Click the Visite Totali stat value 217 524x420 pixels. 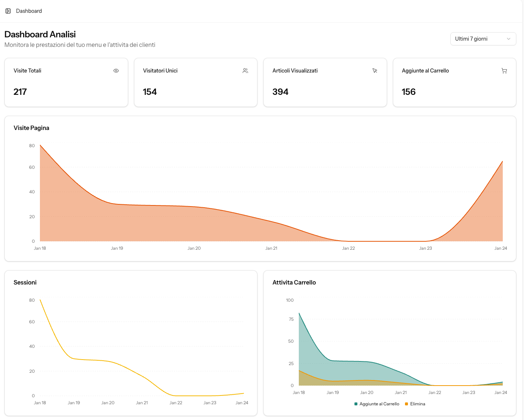[x=20, y=92]
